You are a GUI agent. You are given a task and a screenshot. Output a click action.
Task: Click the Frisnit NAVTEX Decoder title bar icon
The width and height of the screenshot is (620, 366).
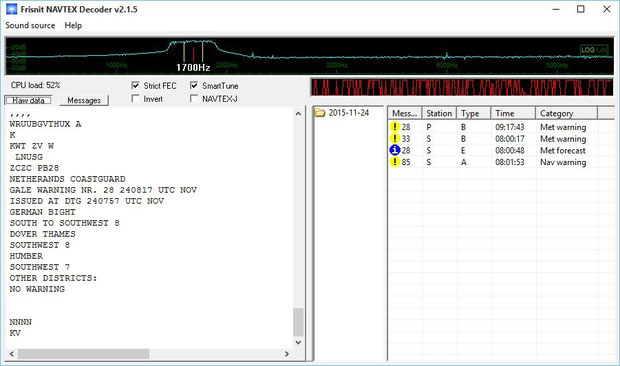pos(11,9)
